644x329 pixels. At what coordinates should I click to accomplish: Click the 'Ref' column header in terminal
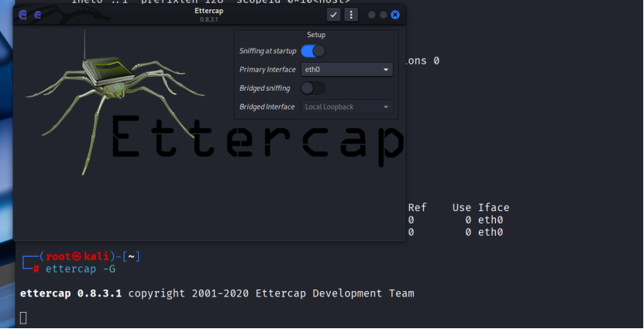coord(417,208)
